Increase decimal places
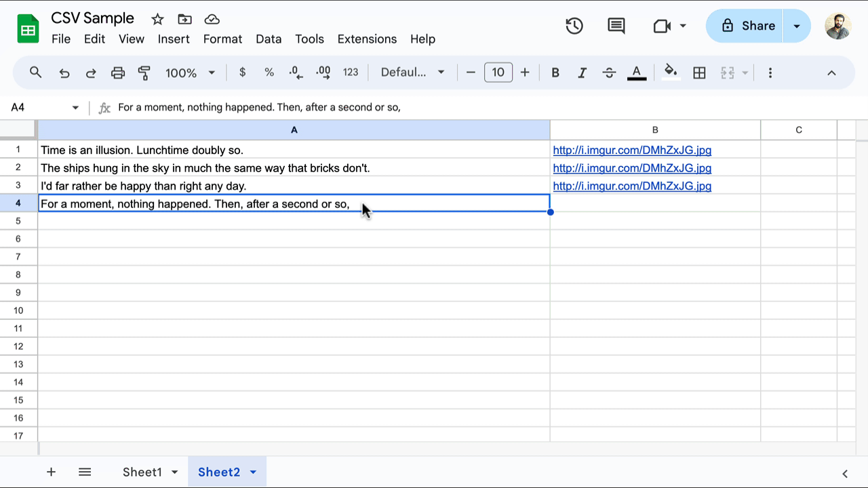The height and width of the screenshot is (488, 868). tap(323, 73)
